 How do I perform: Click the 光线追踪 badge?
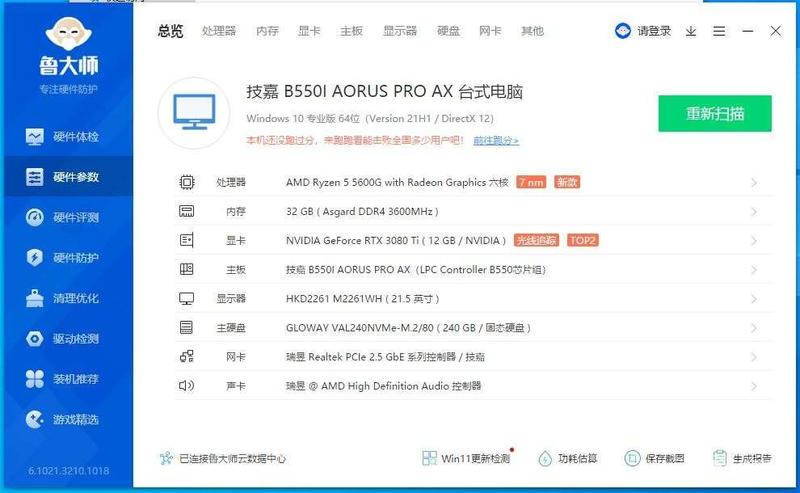[x=536, y=240]
